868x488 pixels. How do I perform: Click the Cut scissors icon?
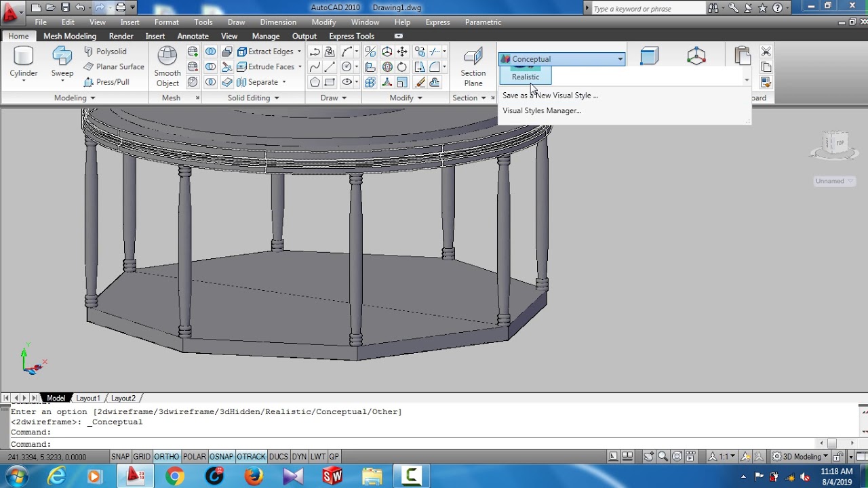[x=766, y=52]
